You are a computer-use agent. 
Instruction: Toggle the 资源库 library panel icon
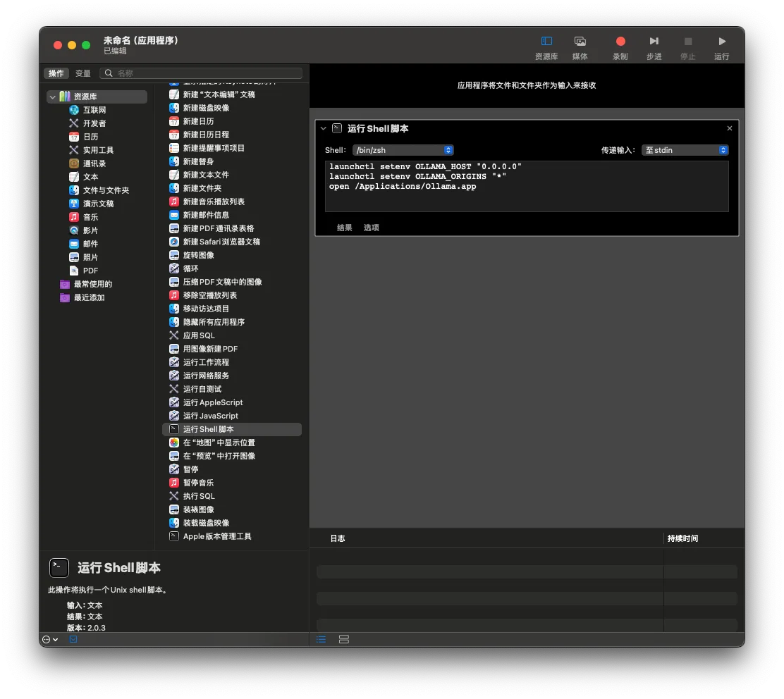pyautogui.click(x=546, y=42)
